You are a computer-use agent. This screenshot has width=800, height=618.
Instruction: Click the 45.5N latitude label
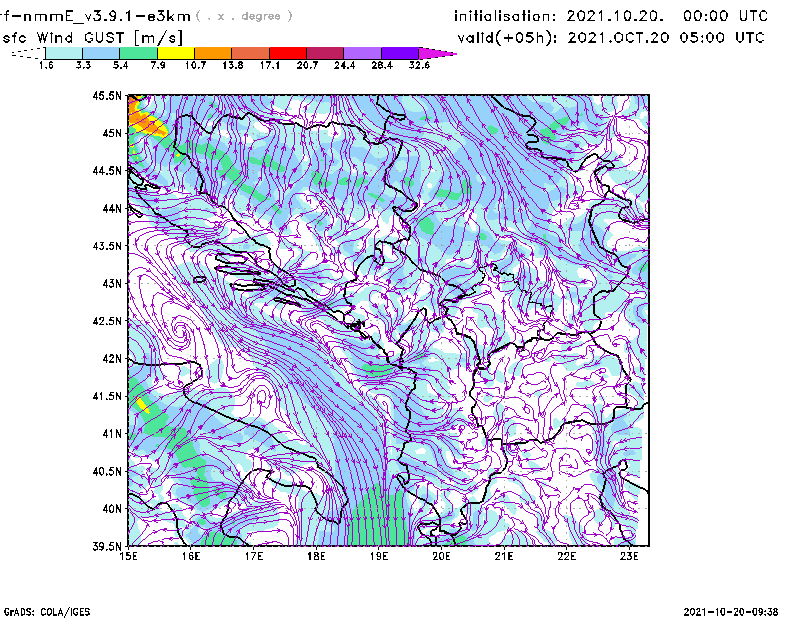[107, 96]
